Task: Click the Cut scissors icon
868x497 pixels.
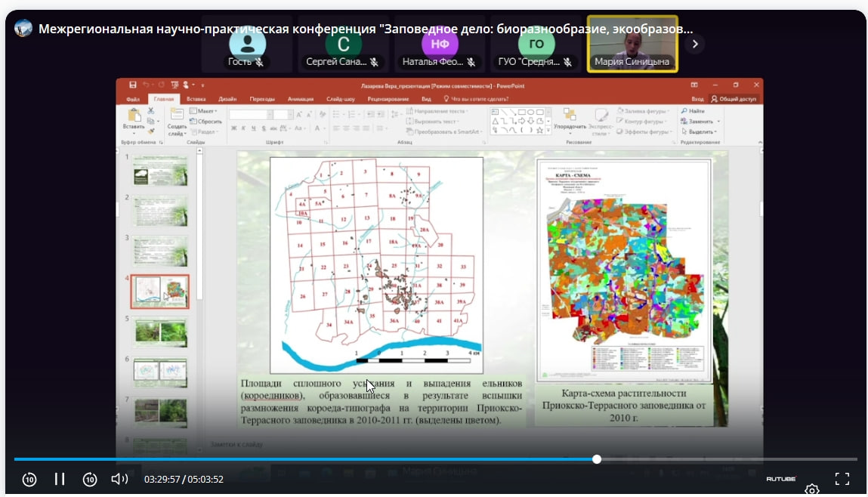Action: [151, 111]
